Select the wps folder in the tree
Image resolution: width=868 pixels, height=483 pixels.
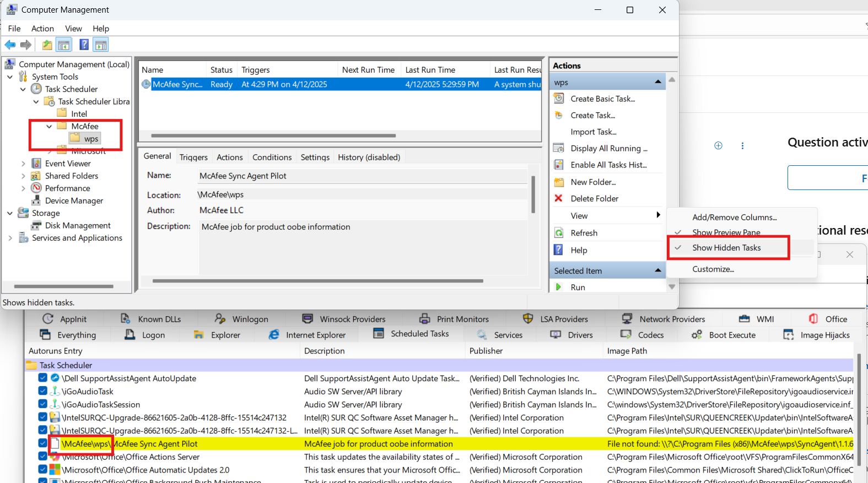[91, 139]
